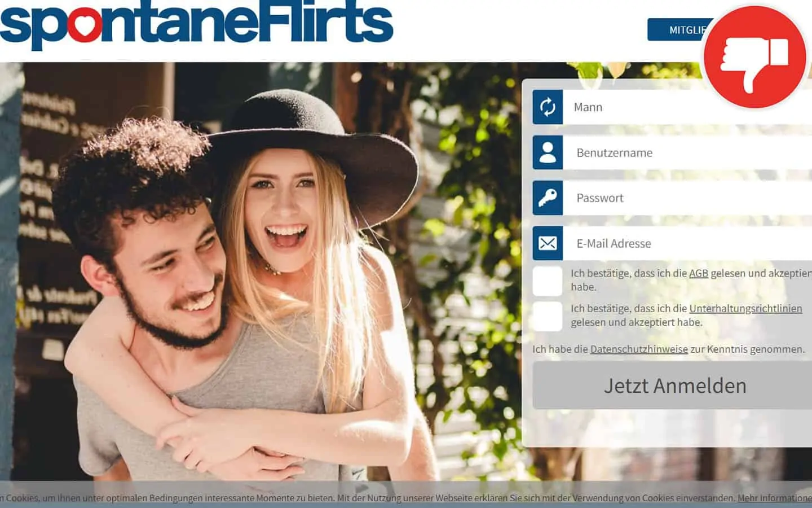This screenshot has height=508, width=812.
Task: Open the Mitglieder button in the header
Action: click(x=679, y=30)
